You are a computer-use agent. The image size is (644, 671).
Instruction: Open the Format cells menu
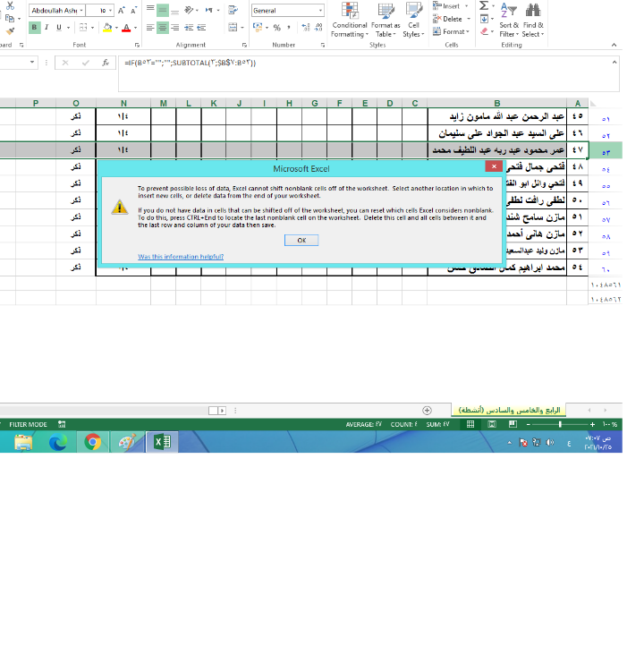click(x=451, y=31)
